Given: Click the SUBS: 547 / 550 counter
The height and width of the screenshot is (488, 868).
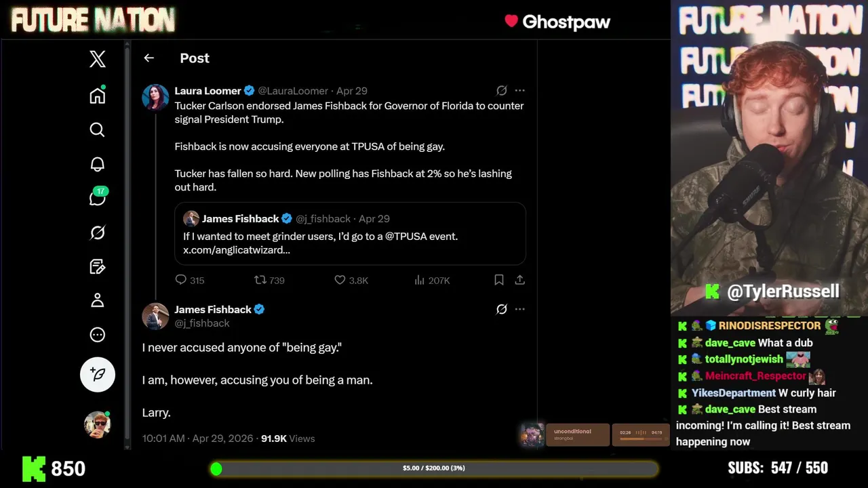Looking at the screenshot, I should pos(778,468).
